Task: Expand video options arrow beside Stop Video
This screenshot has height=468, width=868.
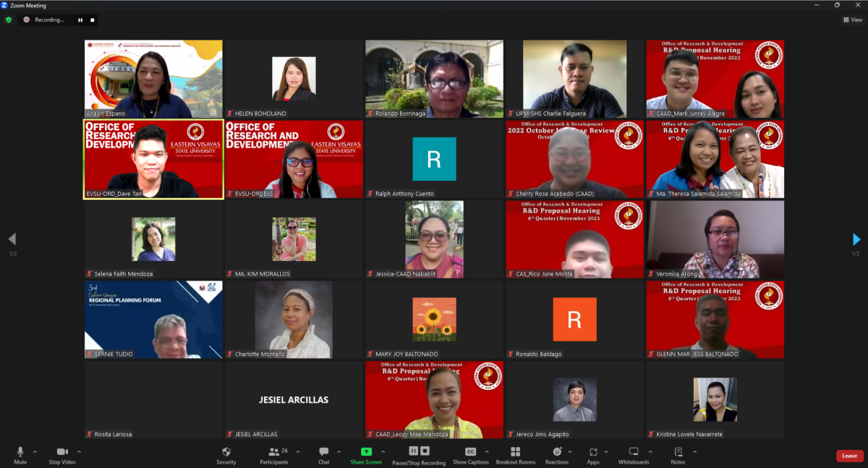Action: pos(79,451)
